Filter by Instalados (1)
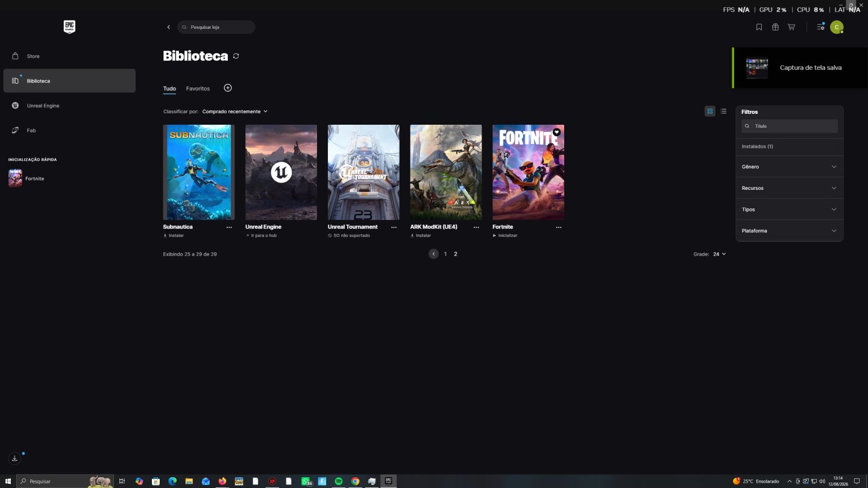Viewport: 868px width, 488px height. [758, 146]
